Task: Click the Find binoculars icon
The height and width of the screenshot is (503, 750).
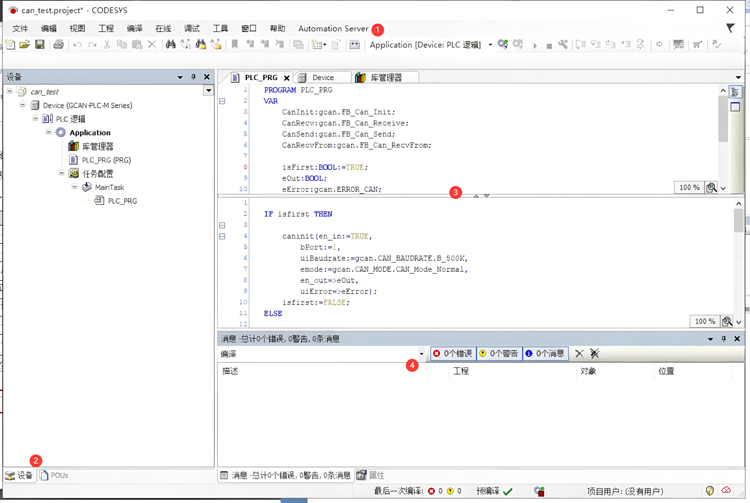Action: pos(170,45)
